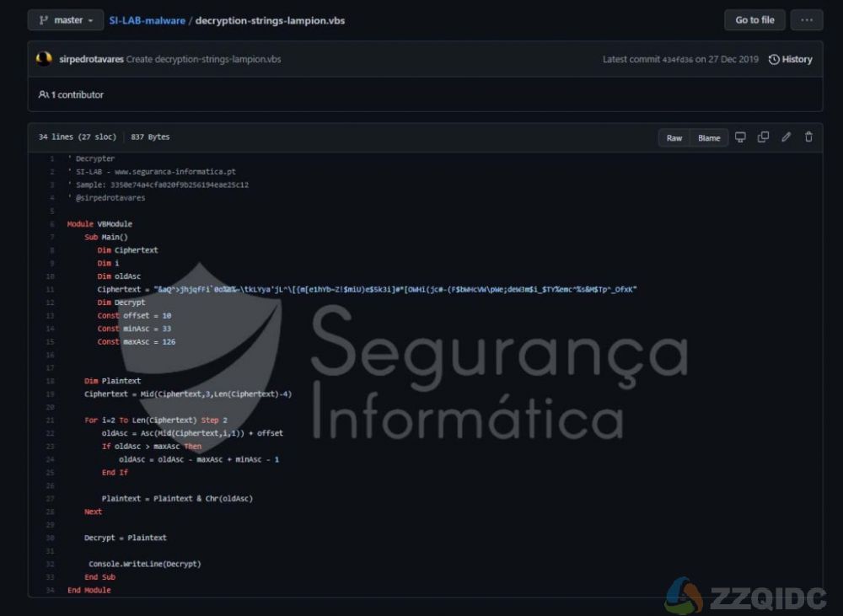Viewport: 843px width, 616px height.
Task: Delete the file with trash icon
Action: point(808,137)
